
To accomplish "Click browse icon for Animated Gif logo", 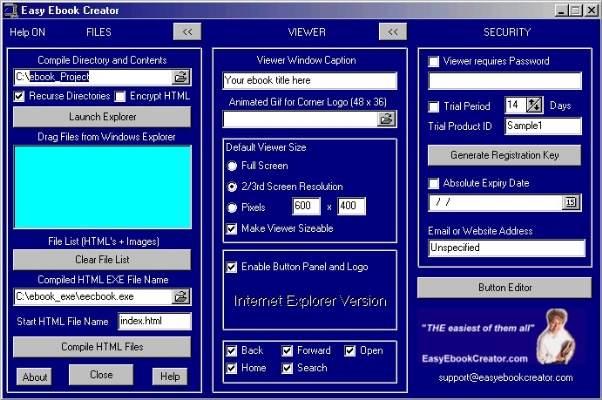I will click(386, 119).
